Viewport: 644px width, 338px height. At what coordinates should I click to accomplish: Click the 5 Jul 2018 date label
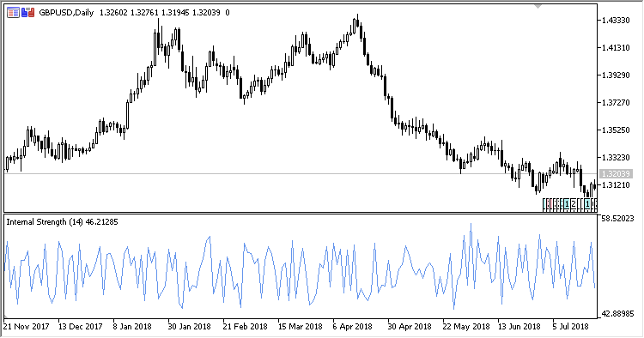click(570, 327)
